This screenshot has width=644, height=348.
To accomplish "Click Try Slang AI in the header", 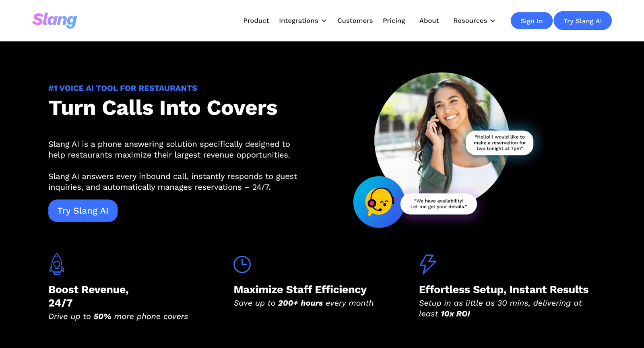I will [x=583, y=21].
